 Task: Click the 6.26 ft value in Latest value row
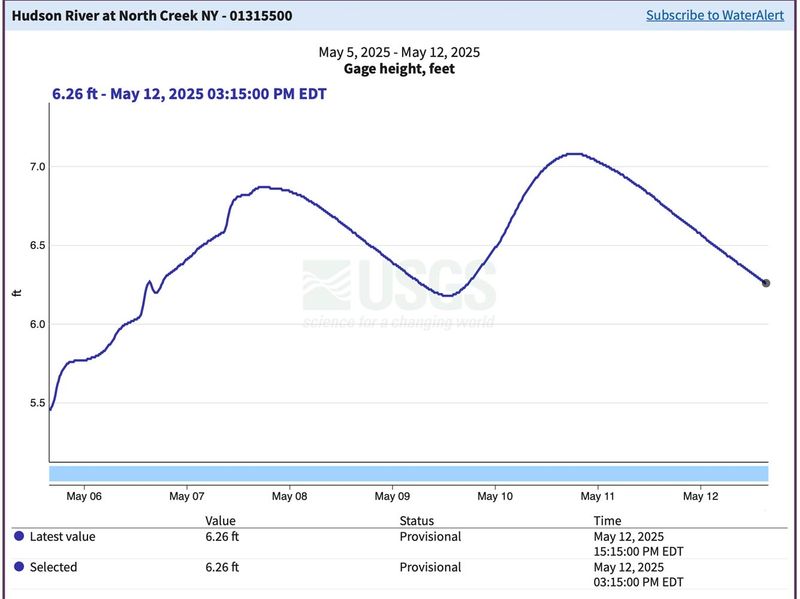(x=222, y=536)
